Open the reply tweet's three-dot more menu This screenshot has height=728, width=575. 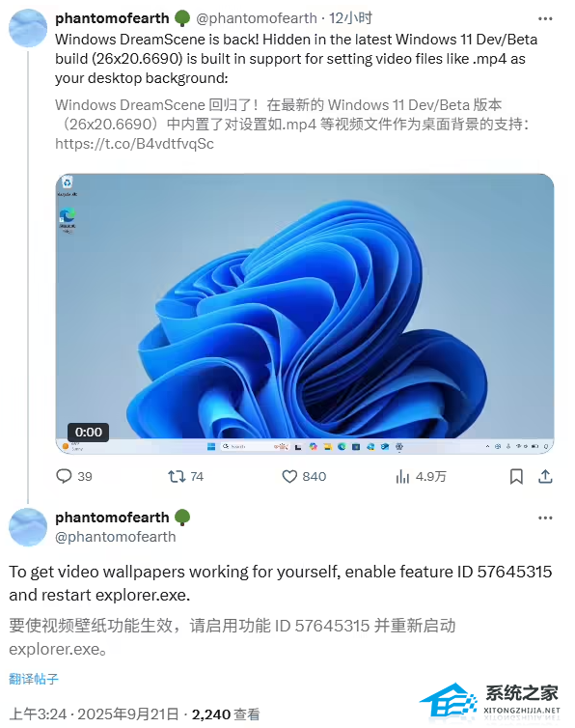coord(545,518)
